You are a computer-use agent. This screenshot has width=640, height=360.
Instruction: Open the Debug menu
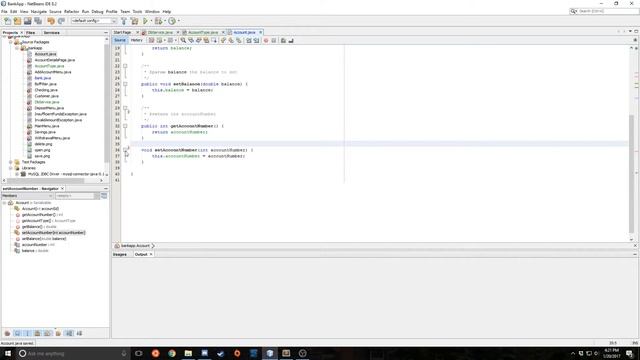coord(98,12)
